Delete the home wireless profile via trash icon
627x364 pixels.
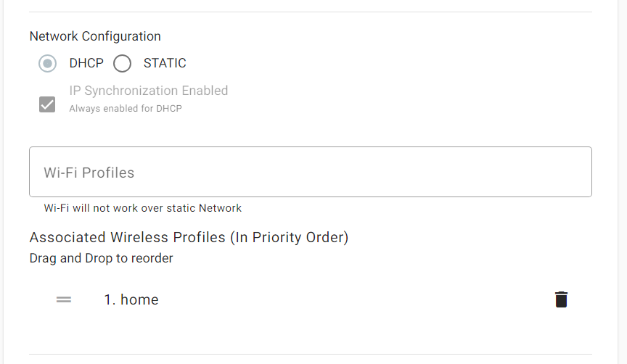pos(561,299)
